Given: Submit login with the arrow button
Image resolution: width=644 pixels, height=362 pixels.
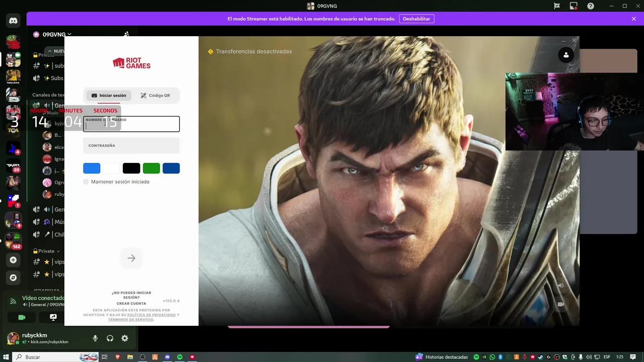Looking at the screenshot, I should tap(131, 258).
